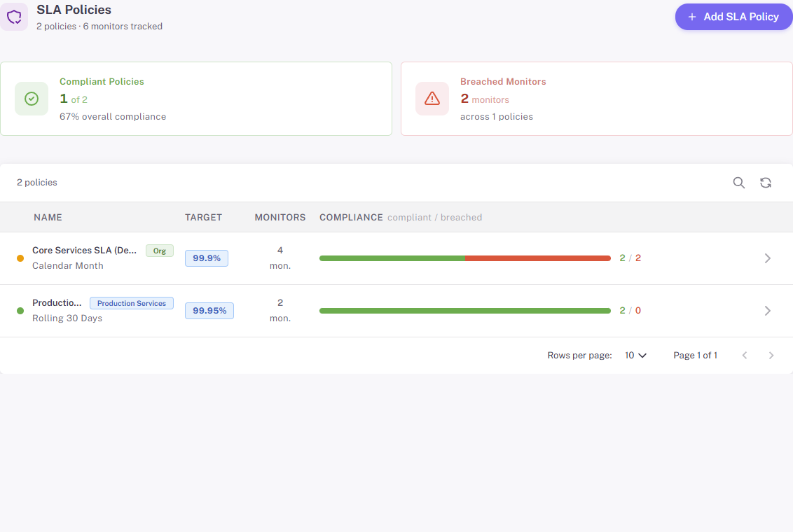Click the red breached monitors warning icon
The height and width of the screenshot is (532, 793).
[432, 98]
